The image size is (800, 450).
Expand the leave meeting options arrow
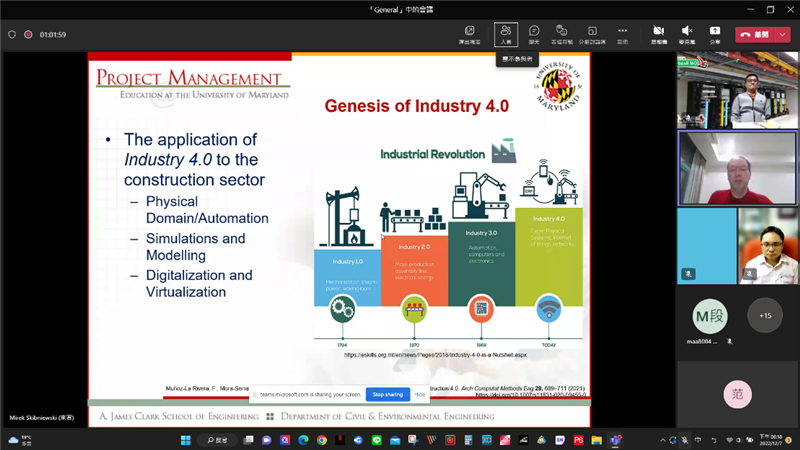782,34
